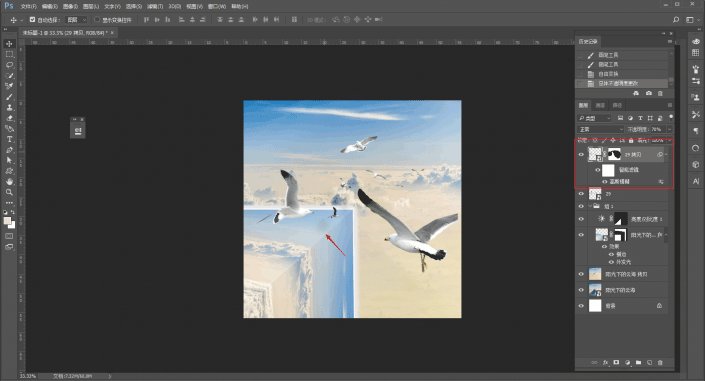Select the Clone Stamp tool

point(9,108)
